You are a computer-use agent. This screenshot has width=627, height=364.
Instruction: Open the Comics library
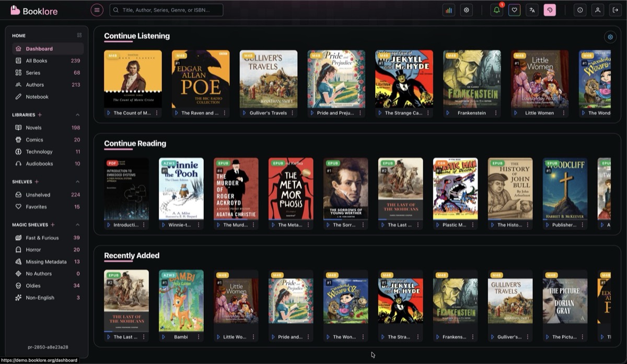tap(34, 139)
